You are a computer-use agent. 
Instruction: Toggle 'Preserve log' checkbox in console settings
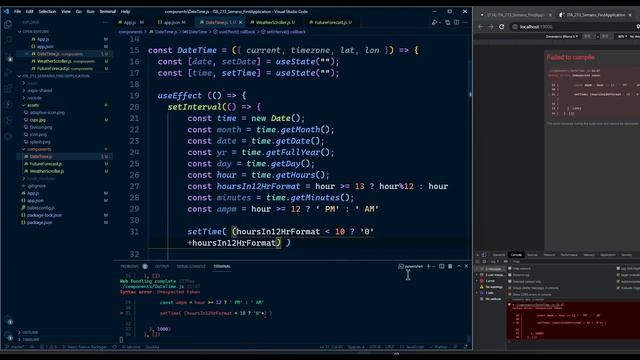click(510, 275)
